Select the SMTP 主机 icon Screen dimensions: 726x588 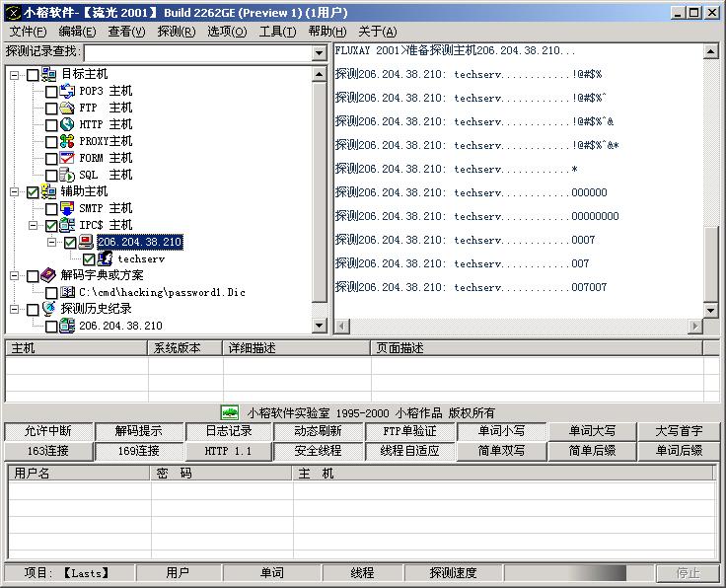[x=67, y=208]
